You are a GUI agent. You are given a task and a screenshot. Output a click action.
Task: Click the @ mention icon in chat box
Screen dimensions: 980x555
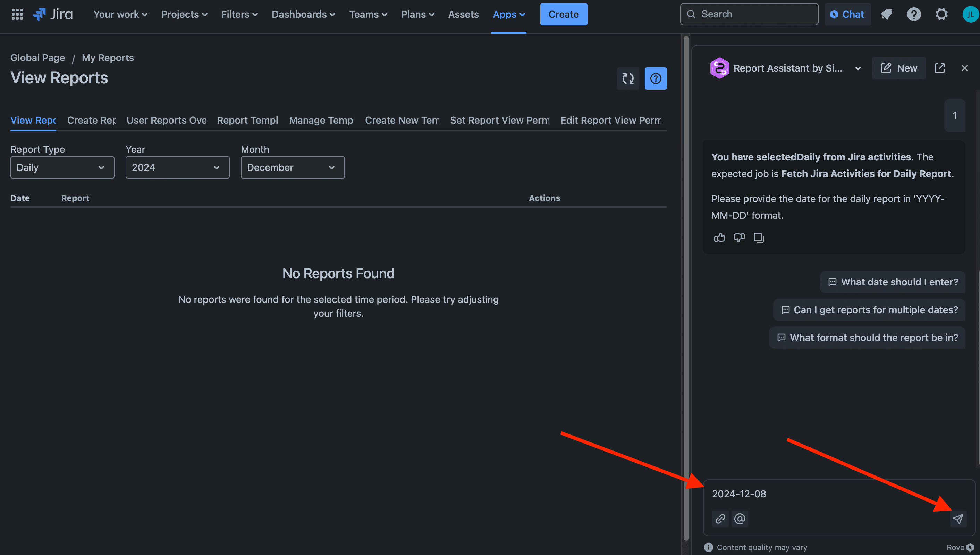[740, 519]
